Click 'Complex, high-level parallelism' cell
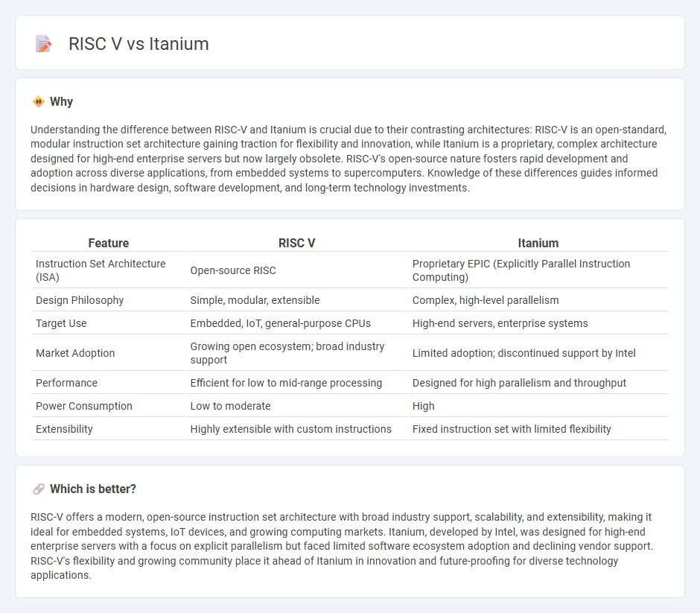The image size is (700, 613). [x=486, y=300]
